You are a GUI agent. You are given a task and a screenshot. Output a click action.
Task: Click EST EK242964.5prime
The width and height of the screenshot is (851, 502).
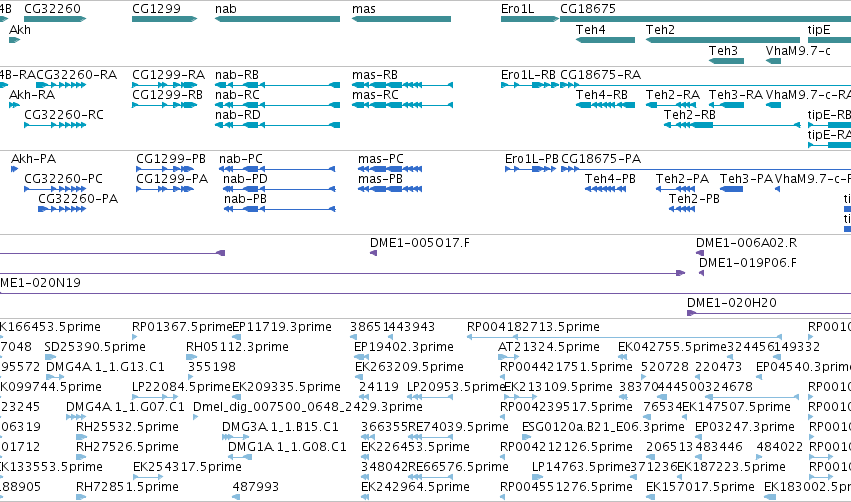click(415, 488)
